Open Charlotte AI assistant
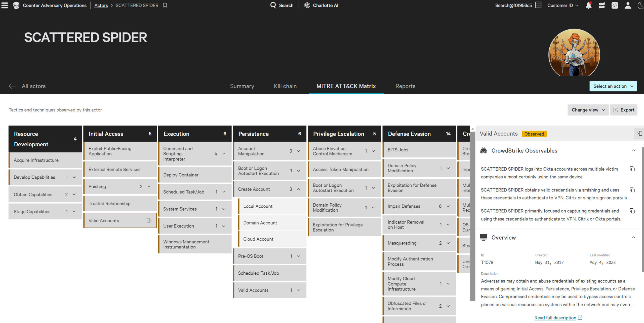The width and height of the screenshot is (644, 323). tap(321, 5)
